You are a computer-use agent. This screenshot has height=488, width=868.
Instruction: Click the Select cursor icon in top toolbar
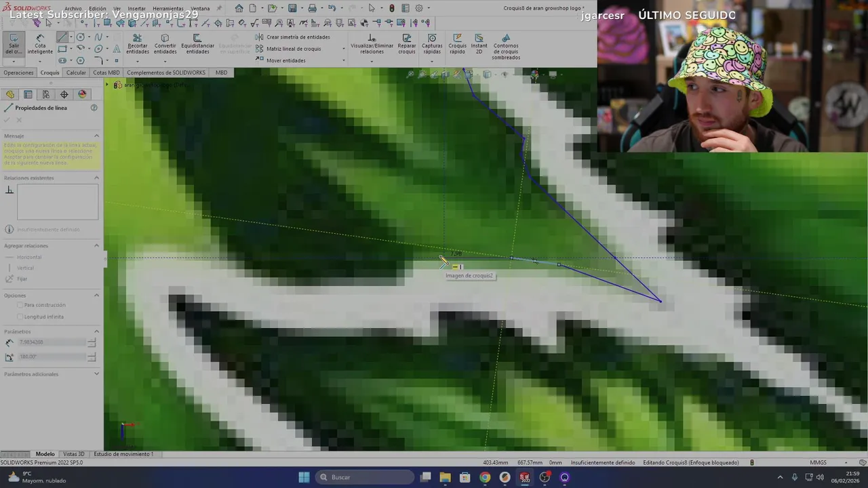371,8
